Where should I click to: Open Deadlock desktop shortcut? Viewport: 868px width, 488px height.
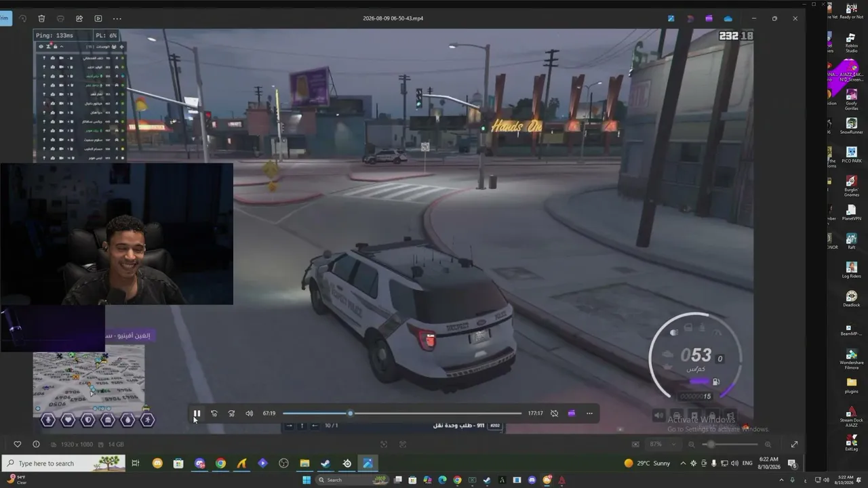pos(851,300)
